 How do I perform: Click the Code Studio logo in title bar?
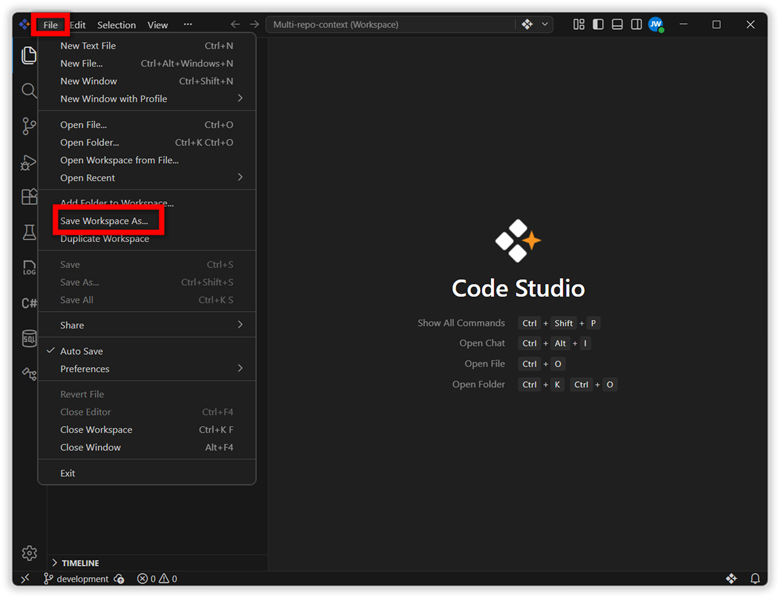coord(24,24)
